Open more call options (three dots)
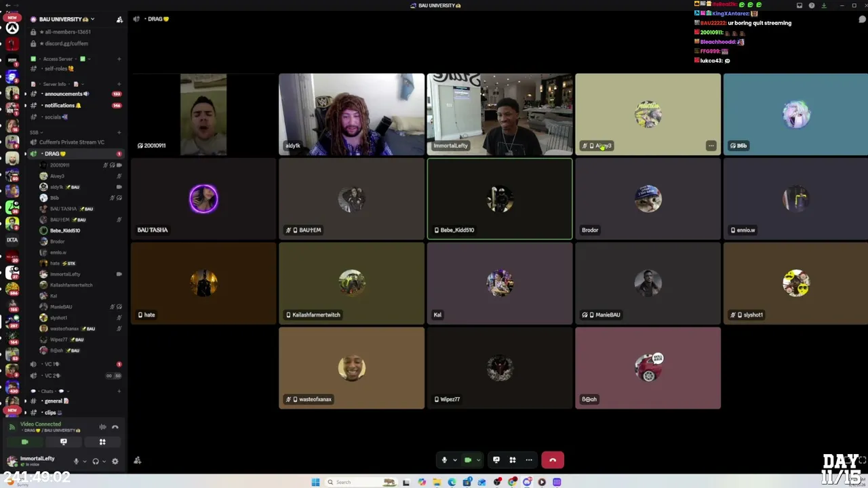 [x=529, y=460]
